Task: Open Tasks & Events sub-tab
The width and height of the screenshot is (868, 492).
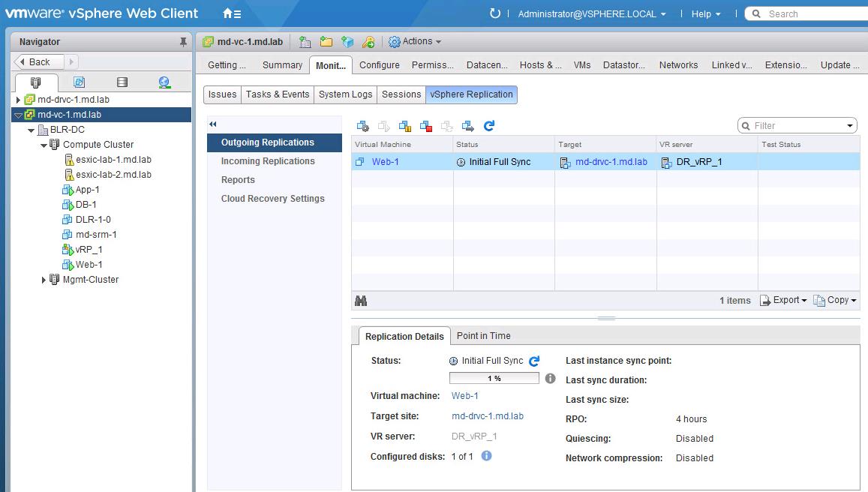Action: pos(278,94)
